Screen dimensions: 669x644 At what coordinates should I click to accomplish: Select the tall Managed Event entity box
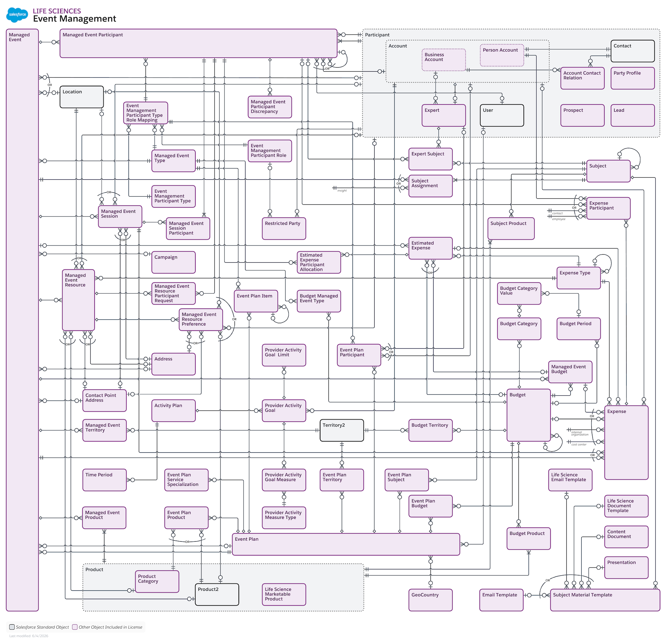pos(22,320)
